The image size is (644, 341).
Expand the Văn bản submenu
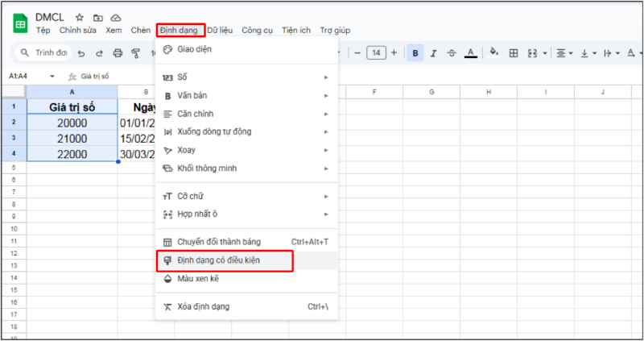coord(246,95)
